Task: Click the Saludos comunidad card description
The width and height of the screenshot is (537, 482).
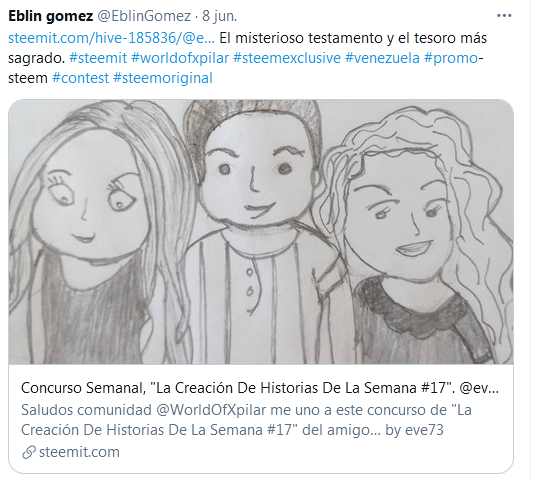Action: 247,420
